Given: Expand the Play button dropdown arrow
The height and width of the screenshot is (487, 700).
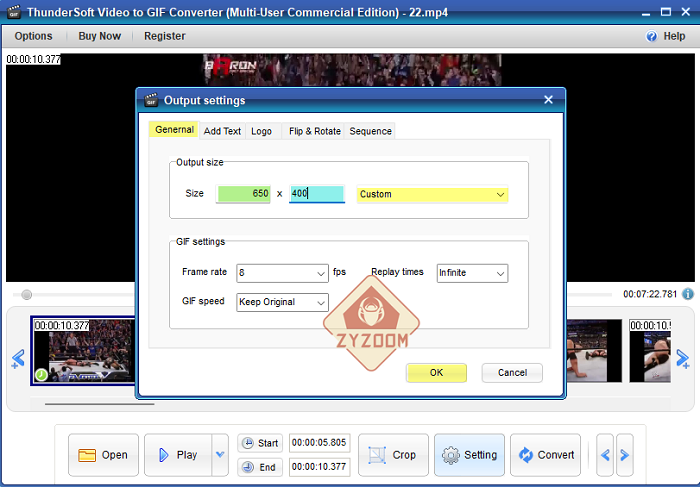Looking at the screenshot, I should tap(220, 455).
